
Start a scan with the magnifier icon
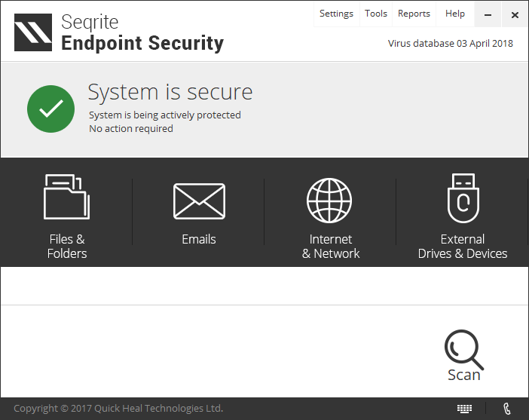click(x=463, y=348)
